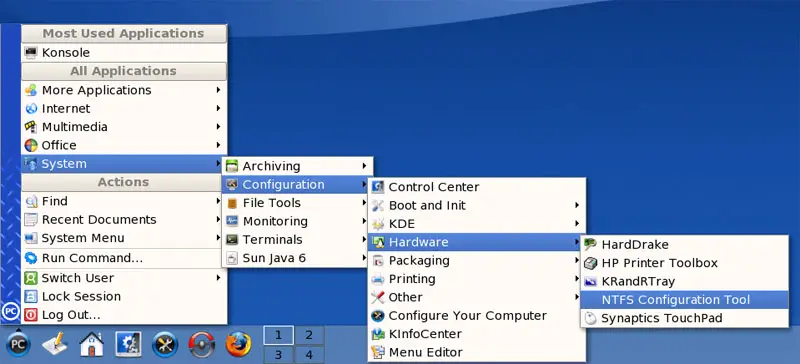Click the Terminals text label

point(272,239)
